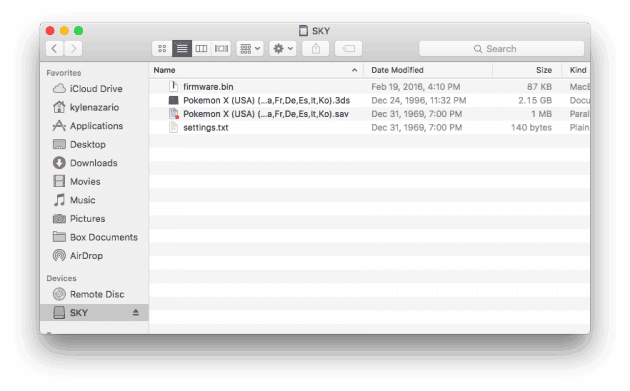
Task: Select the settings.txt file name
Action: pos(206,128)
